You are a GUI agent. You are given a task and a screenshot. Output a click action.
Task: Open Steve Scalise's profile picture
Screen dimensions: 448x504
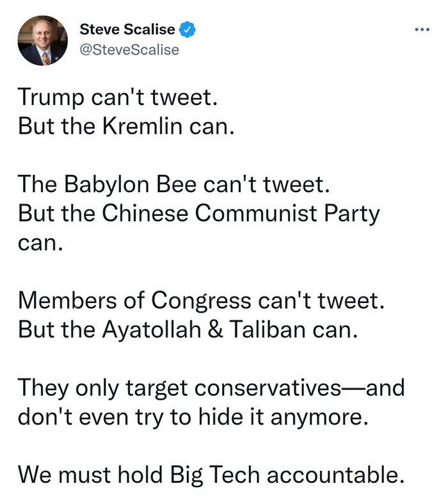43,41
